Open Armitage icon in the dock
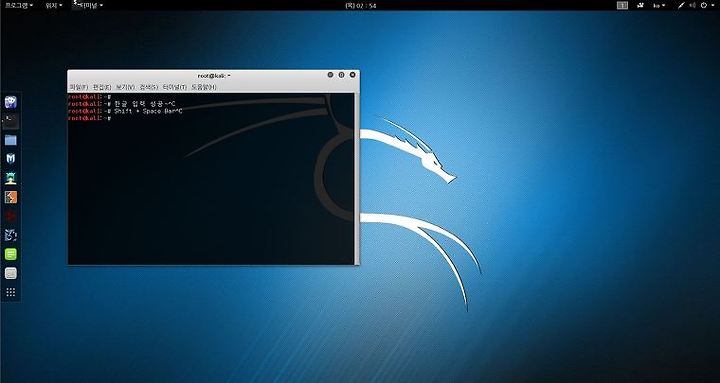Screen dimensions: 720x383 [11, 178]
